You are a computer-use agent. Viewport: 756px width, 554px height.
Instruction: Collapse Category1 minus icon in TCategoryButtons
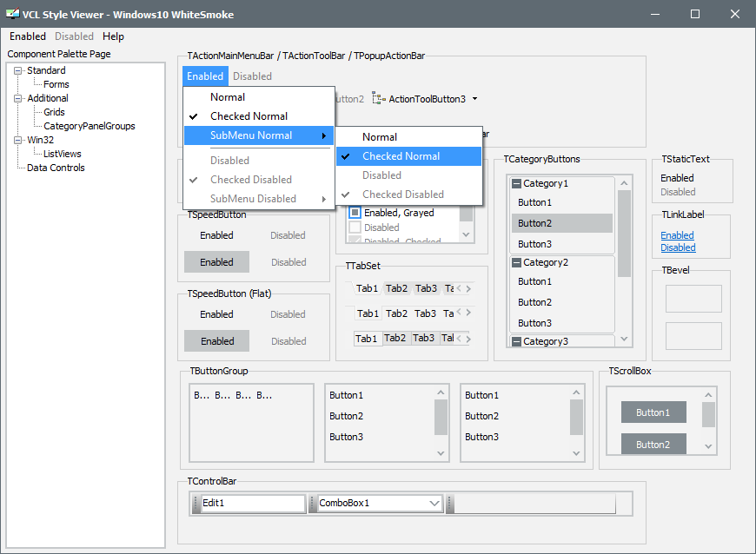[516, 183]
